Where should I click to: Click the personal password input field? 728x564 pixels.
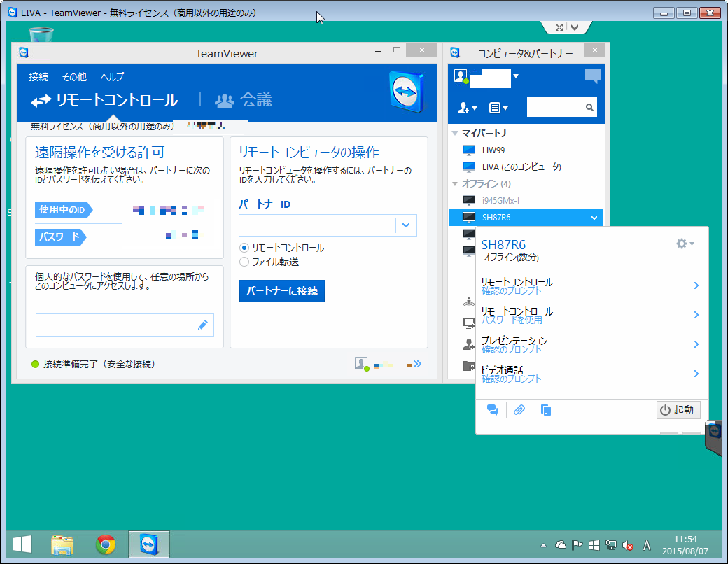point(113,325)
